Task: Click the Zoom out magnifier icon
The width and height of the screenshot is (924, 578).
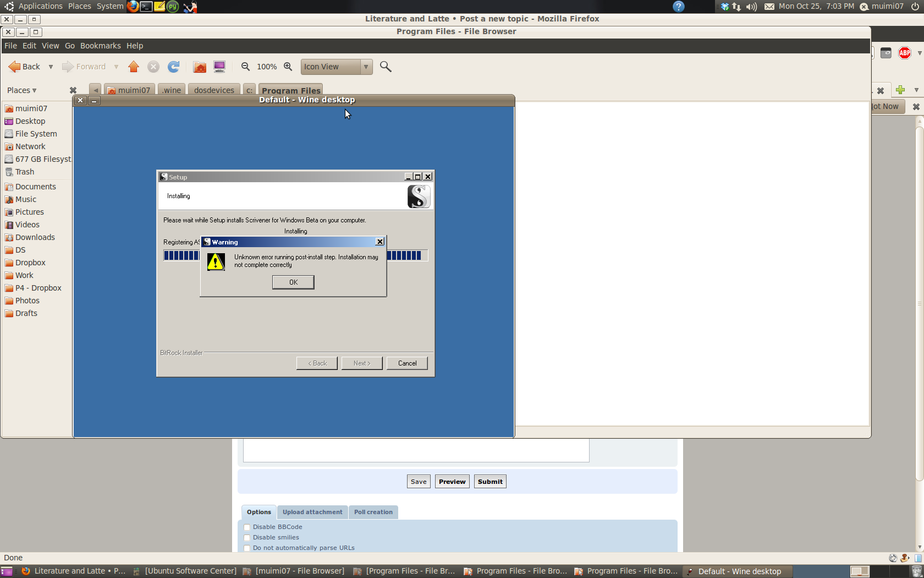Action: [x=246, y=67]
